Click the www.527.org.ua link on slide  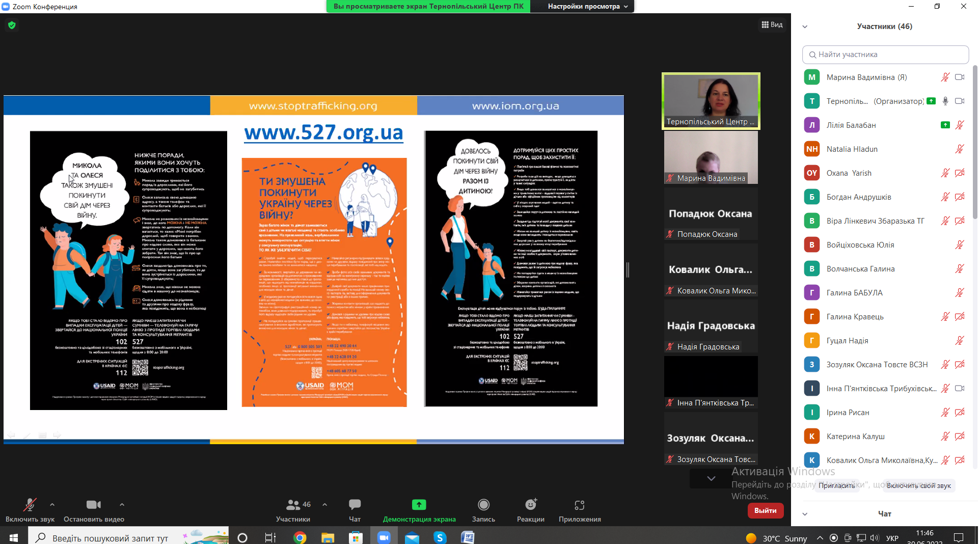click(324, 132)
